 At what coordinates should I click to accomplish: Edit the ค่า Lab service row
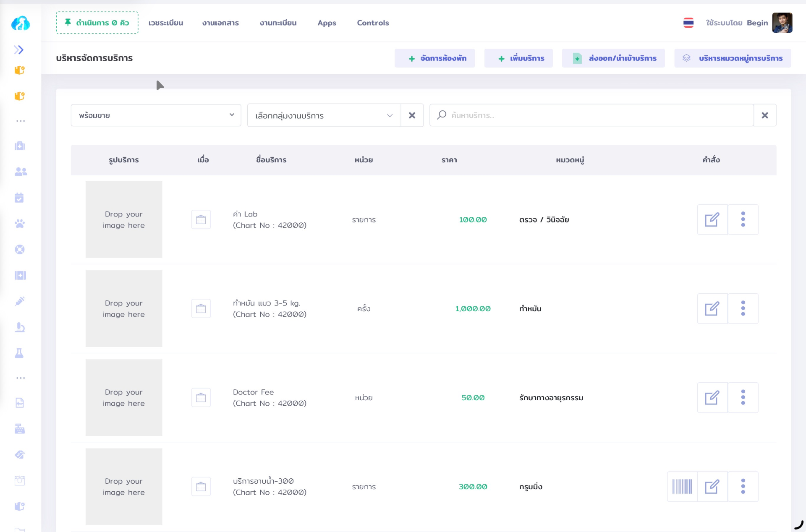pyautogui.click(x=712, y=219)
